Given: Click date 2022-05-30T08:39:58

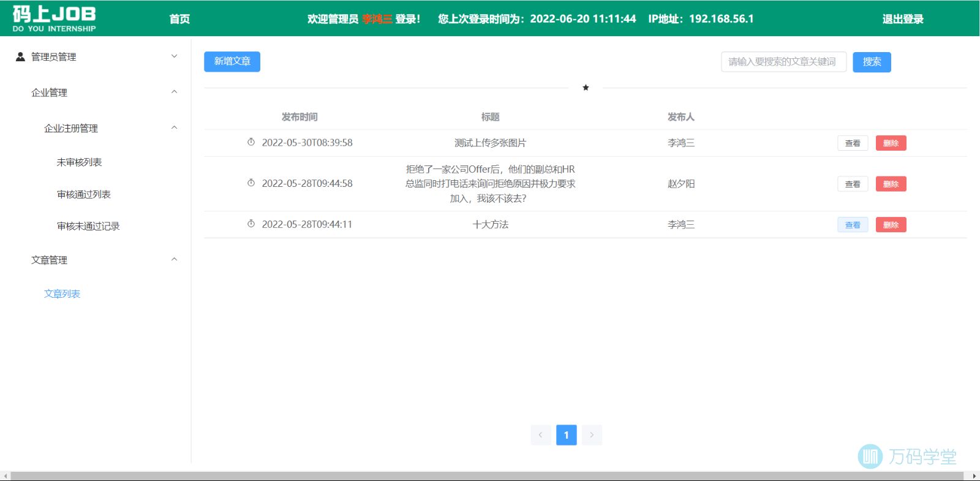Looking at the screenshot, I should [x=307, y=143].
